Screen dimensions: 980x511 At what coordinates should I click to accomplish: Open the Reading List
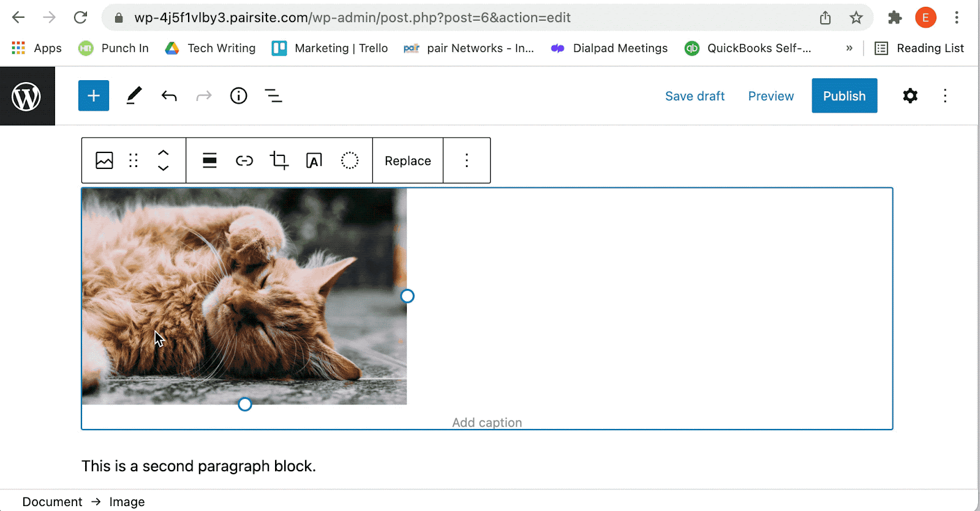[x=919, y=48]
